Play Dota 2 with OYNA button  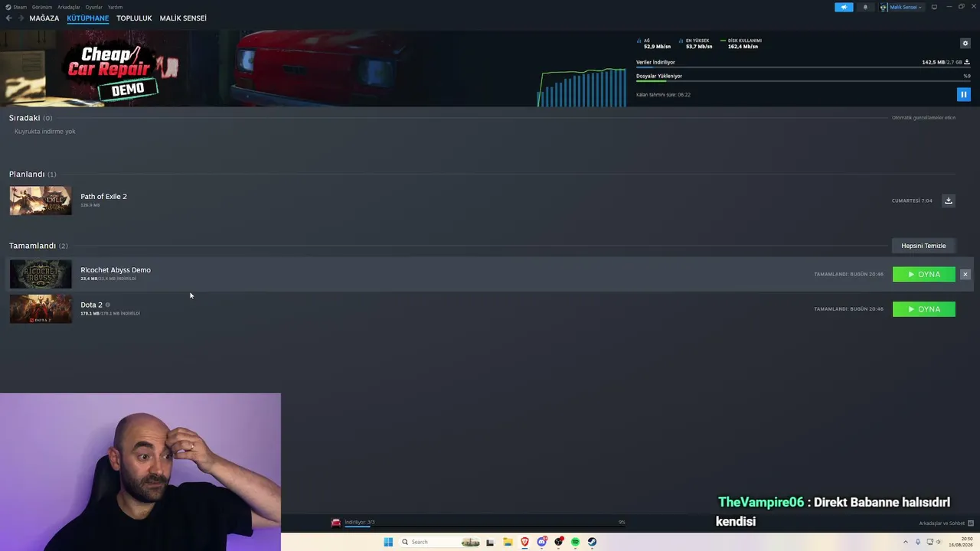[924, 309]
